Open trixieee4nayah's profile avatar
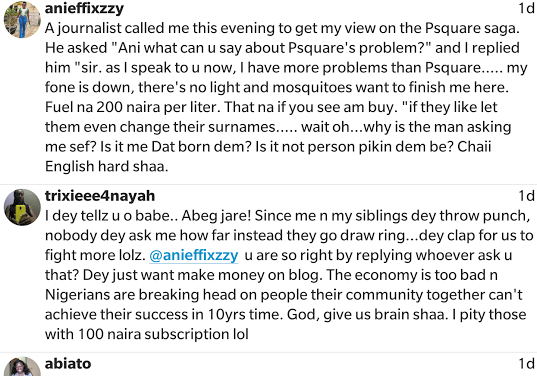The width and height of the screenshot is (537, 376). coord(22,207)
